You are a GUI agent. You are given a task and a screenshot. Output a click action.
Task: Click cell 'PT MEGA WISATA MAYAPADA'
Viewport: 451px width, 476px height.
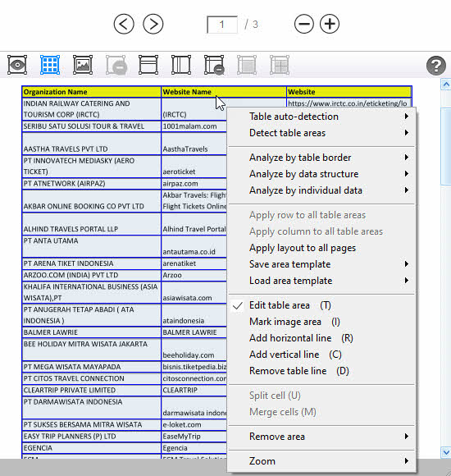pyautogui.click(x=91, y=367)
